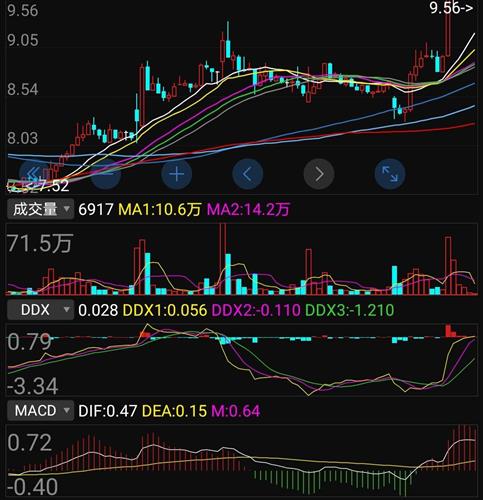This screenshot has width=483, height=500.
Task: Zoom out with the minus button
Action: (106, 174)
